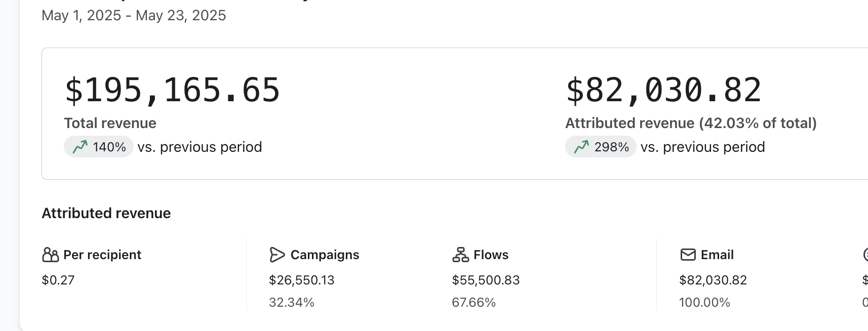The width and height of the screenshot is (868, 331).
Task: Click the Attributed revenue (42.03% of total) label
Action: [x=691, y=123]
